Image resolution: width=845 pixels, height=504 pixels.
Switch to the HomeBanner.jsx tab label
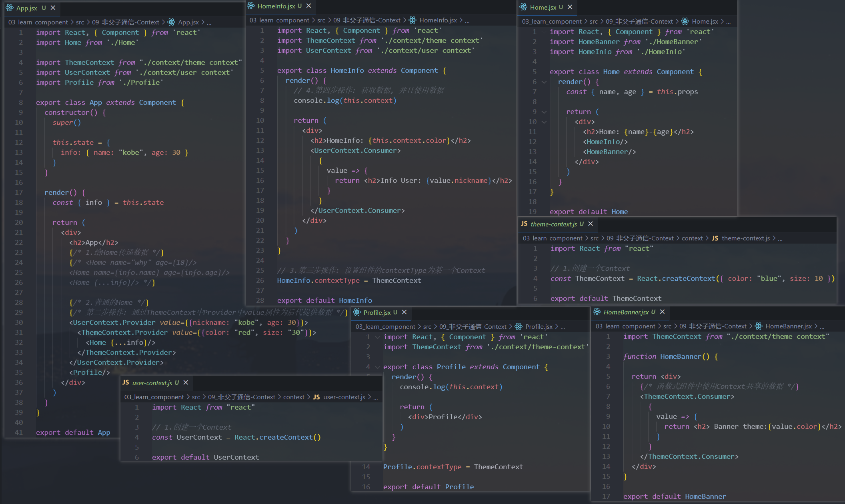tap(626, 312)
